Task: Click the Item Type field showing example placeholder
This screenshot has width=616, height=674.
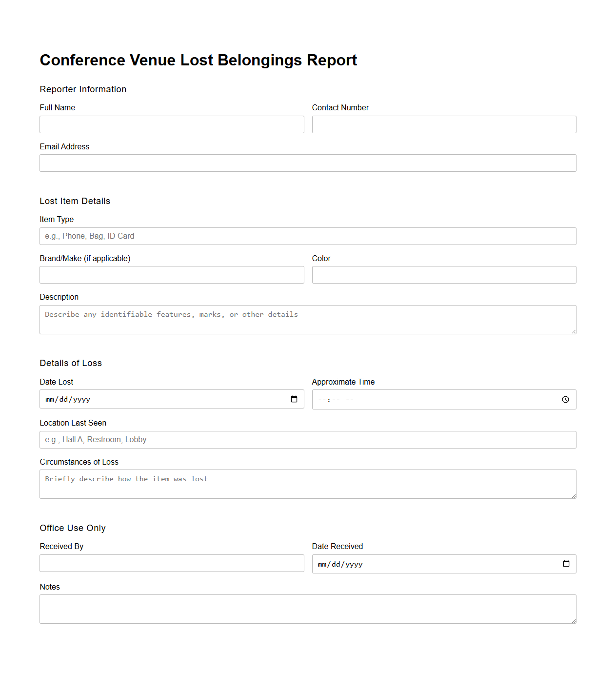Action: 308,236
